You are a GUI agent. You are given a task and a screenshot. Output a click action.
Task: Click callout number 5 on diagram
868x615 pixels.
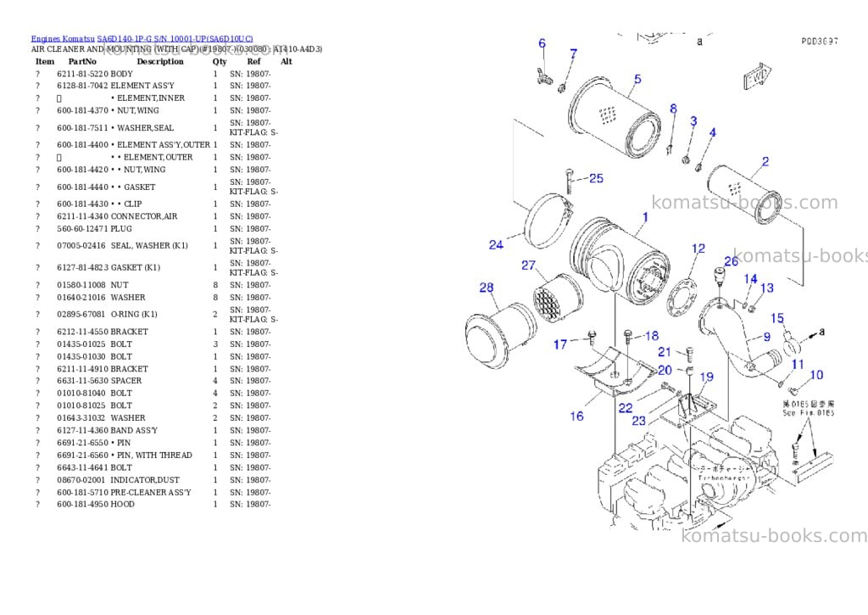[x=637, y=79]
